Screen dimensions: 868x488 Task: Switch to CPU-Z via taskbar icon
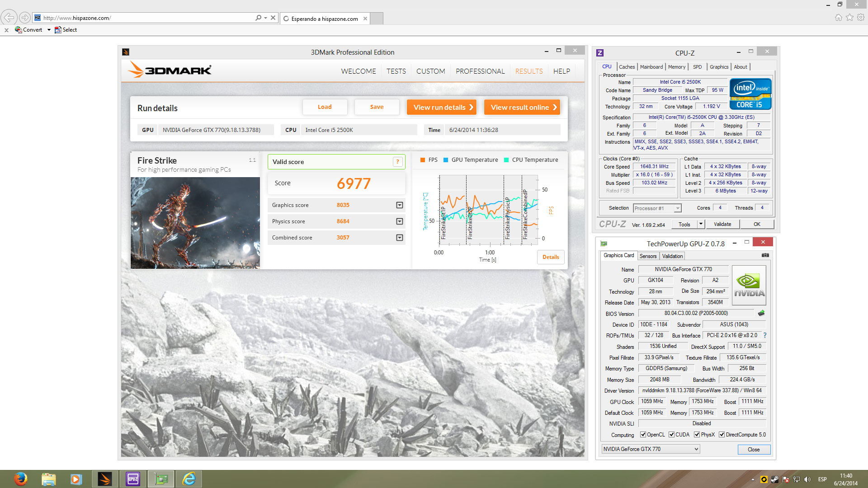(x=133, y=479)
